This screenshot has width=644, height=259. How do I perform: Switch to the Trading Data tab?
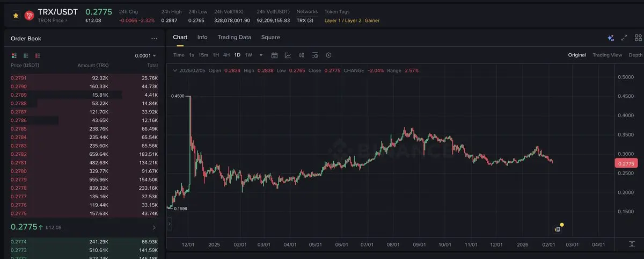pos(234,37)
